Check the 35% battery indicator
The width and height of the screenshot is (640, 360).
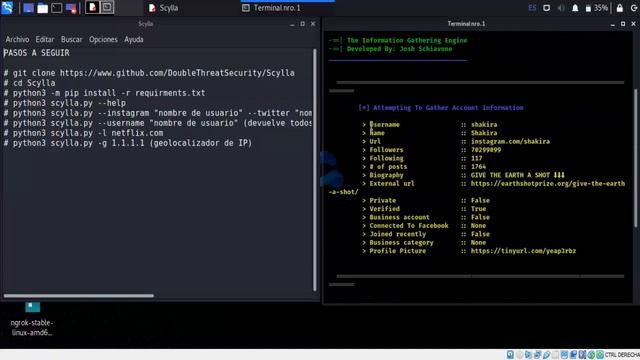tap(597, 8)
